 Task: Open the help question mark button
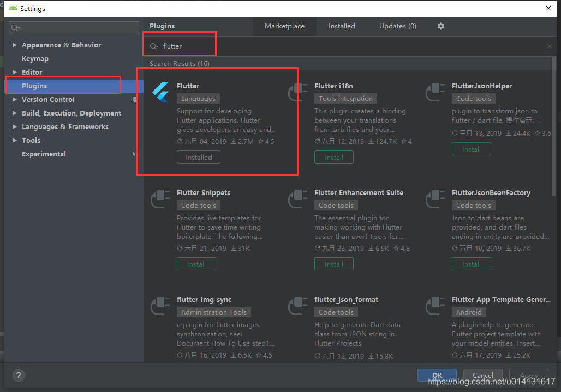[19, 375]
